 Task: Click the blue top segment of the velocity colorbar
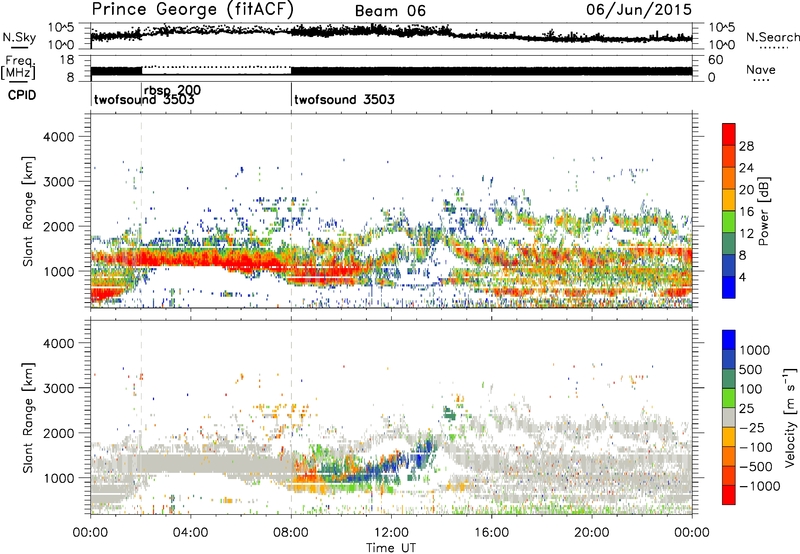[x=729, y=340]
